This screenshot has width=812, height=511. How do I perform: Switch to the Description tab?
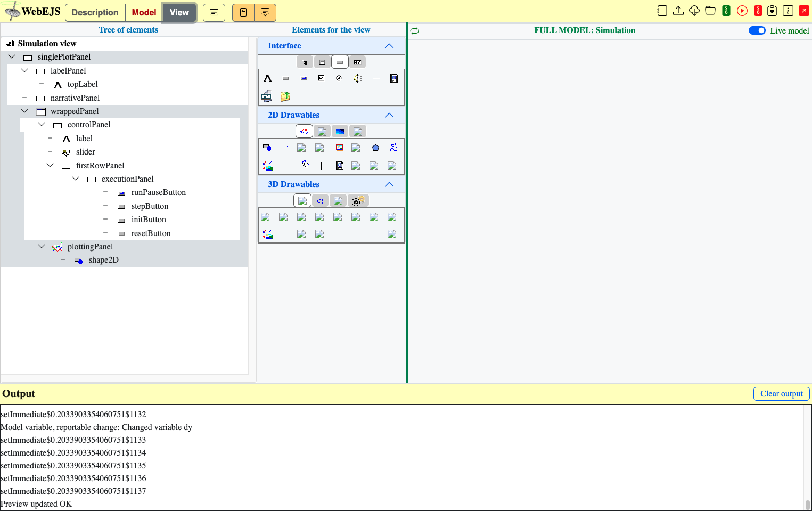point(95,12)
